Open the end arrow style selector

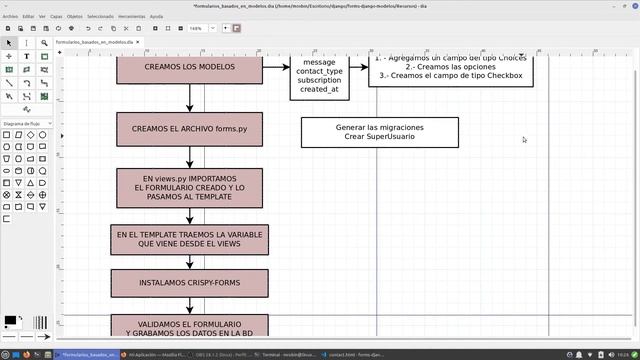tap(44, 337)
